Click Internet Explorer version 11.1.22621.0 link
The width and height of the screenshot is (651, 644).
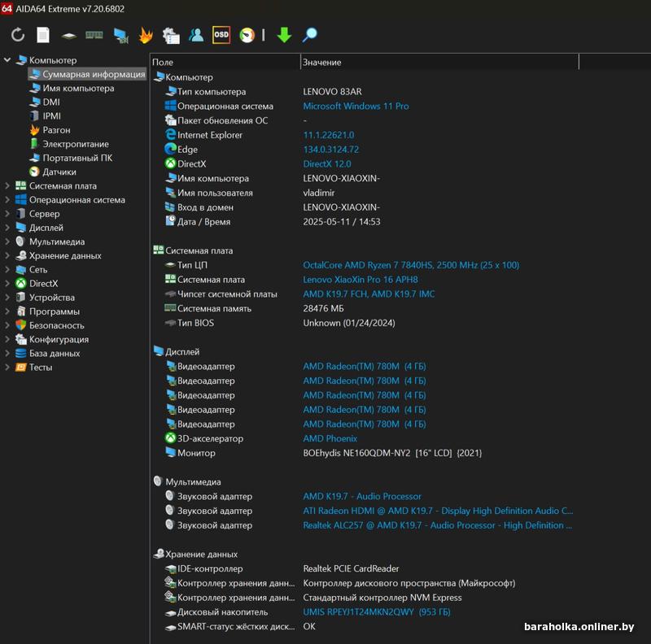click(329, 135)
